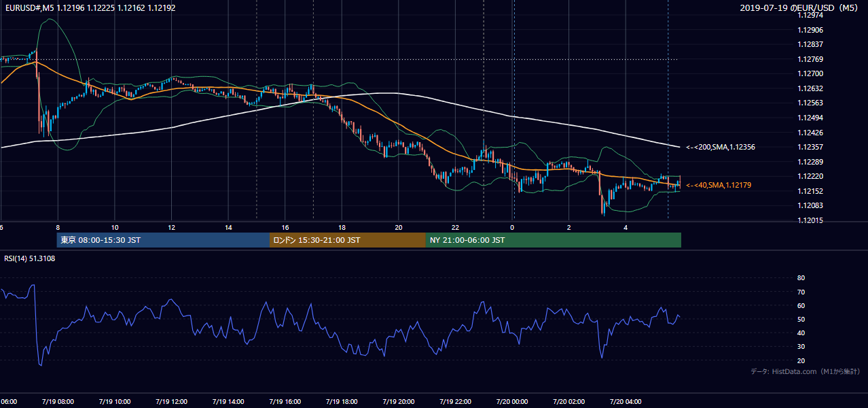Click price axis value 1.12494
This screenshot has height=408, width=868.
tap(810, 118)
